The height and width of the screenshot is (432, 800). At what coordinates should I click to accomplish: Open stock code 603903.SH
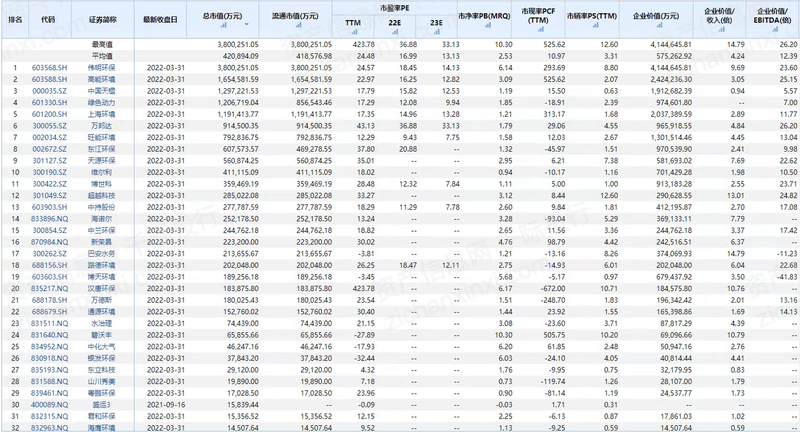pos(49,207)
